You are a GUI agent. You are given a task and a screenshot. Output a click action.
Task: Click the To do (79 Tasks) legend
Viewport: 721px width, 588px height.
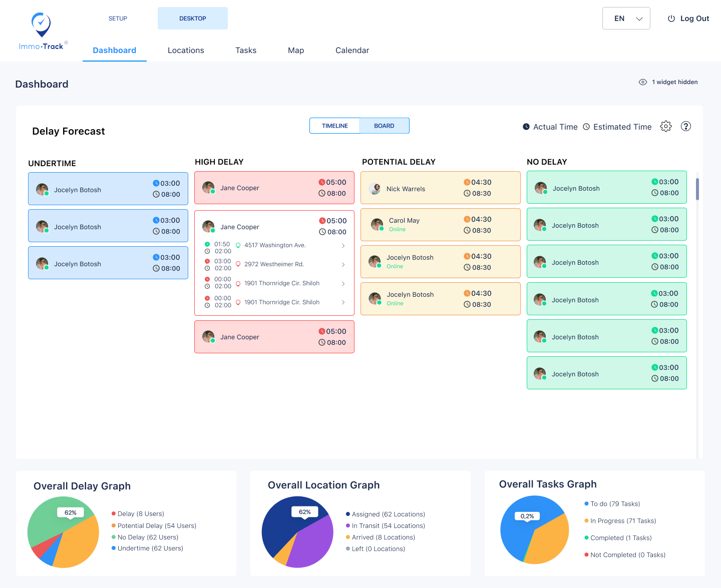pos(612,504)
